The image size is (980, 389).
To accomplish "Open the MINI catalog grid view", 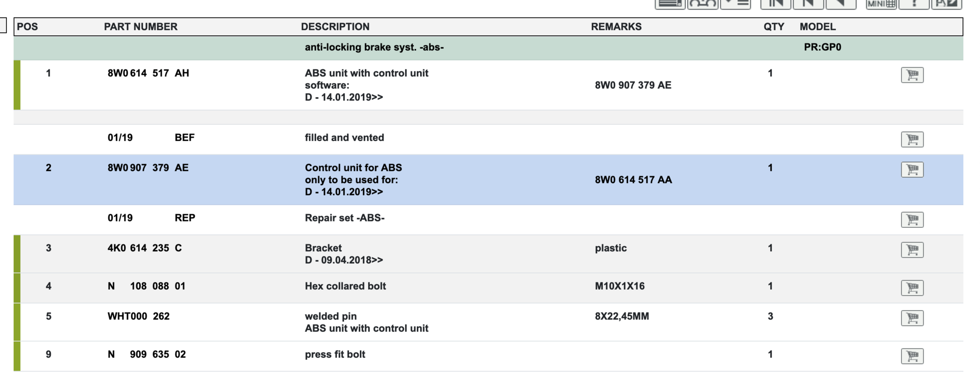I will (x=880, y=4).
